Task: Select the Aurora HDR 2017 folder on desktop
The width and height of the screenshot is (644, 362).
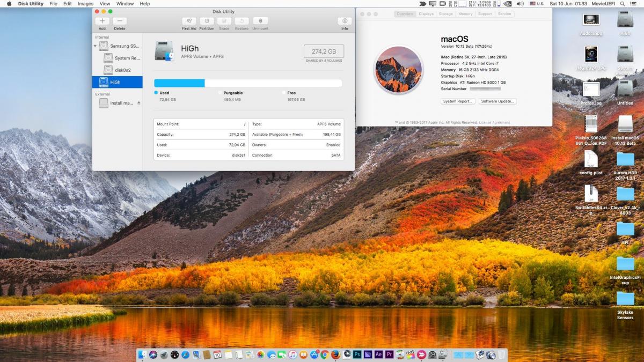Action: click(x=625, y=167)
